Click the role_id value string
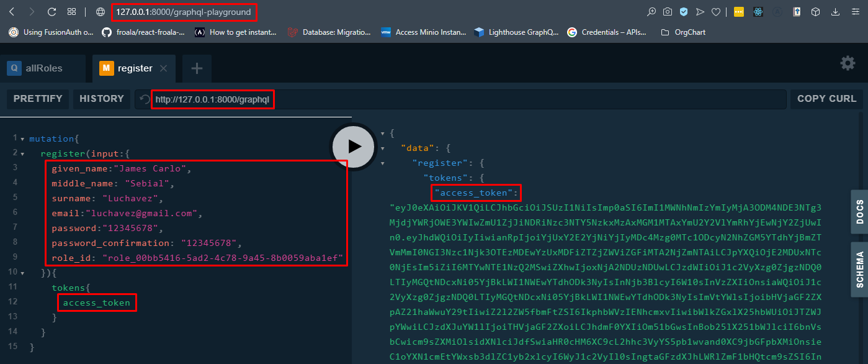This screenshot has width=868, height=364. 223,258
